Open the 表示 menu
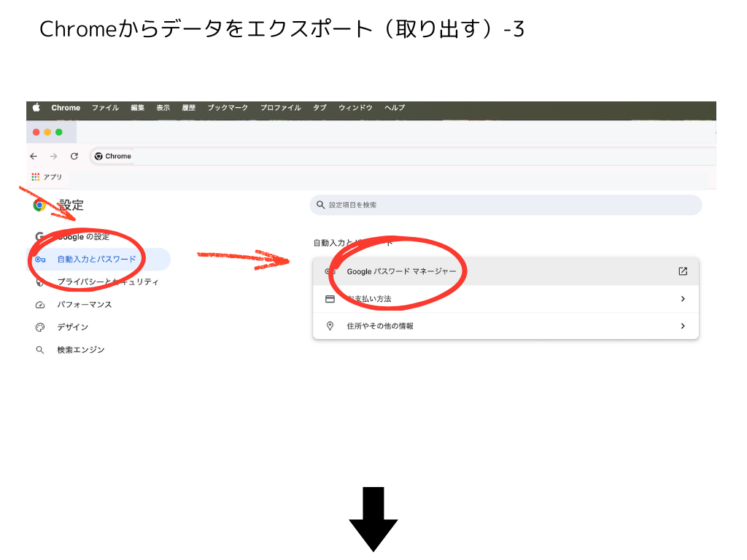The image size is (747, 560). pos(163,108)
